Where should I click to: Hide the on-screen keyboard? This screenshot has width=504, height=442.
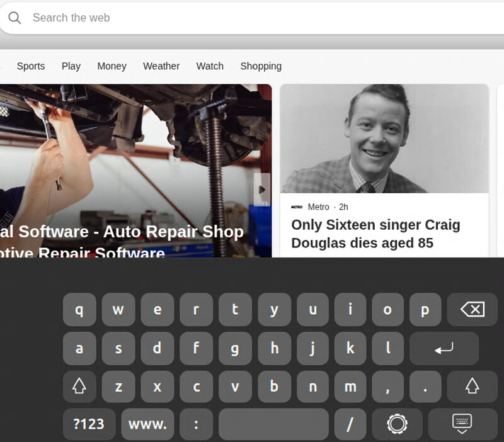click(x=462, y=424)
